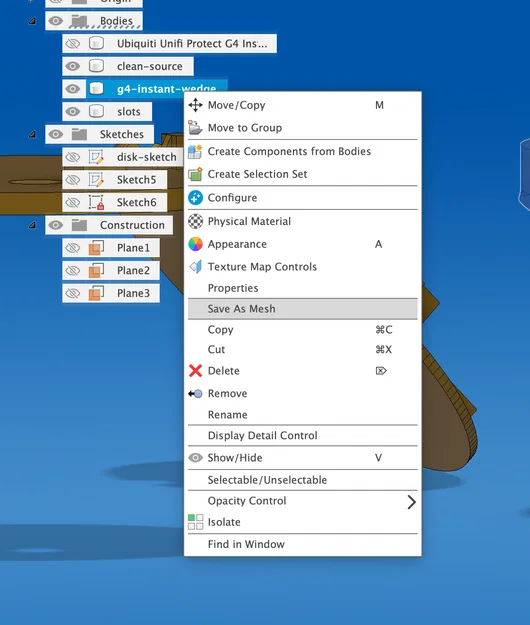The width and height of the screenshot is (530, 625).
Task: Click the Create Components from Bodies icon
Action: click(x=195, y=151)
